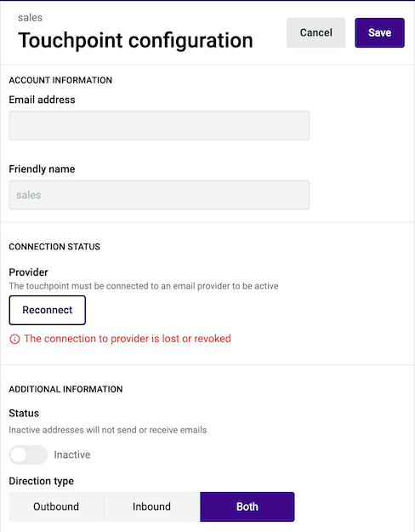This screenshot has width=415, height=532.
Task: Choose Inbound direction type
Action: point(151,506)
